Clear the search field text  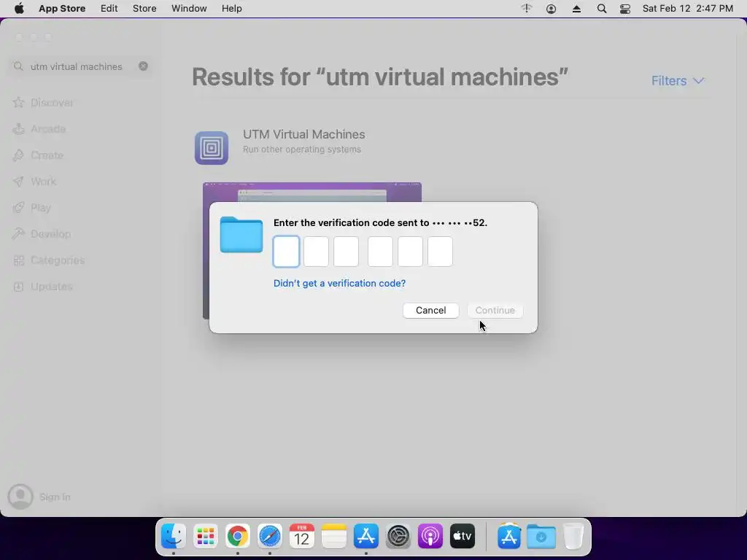(x=143, y=66)
